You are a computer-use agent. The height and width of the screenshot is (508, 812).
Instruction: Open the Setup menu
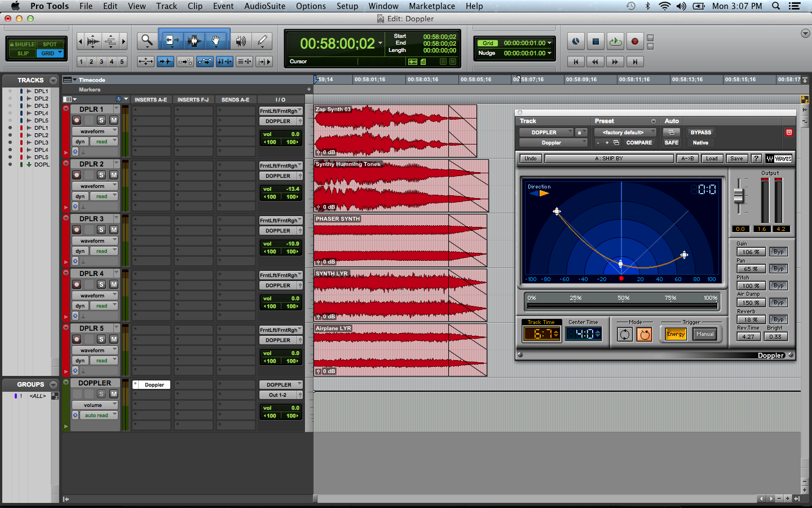[x=347, y=6]
